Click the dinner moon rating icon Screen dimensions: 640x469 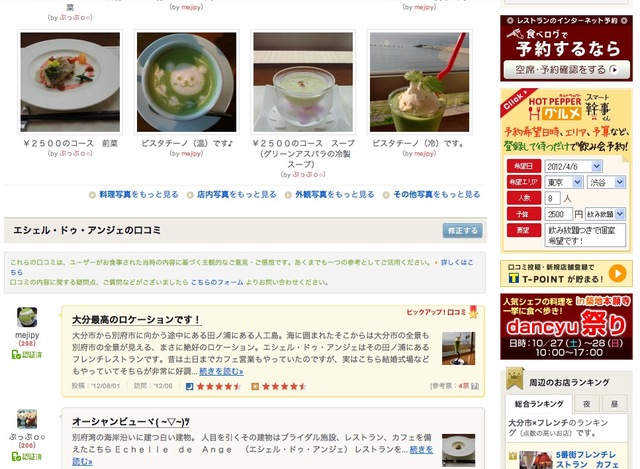189,386
